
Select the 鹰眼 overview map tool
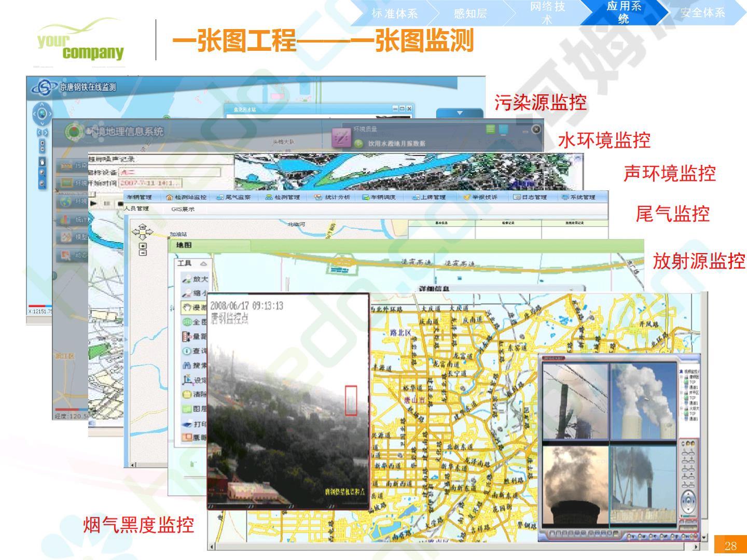[195, 437]
